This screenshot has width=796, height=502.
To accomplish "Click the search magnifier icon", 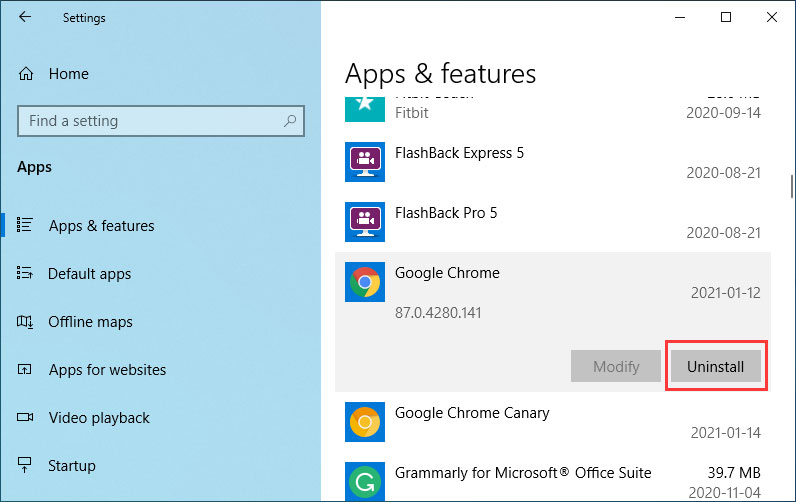I will pyautogui.click(x=290, y=121).
